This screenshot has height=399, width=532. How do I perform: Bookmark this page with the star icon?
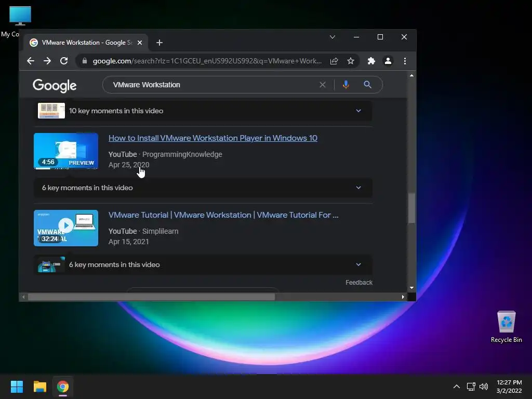(351, 61)
